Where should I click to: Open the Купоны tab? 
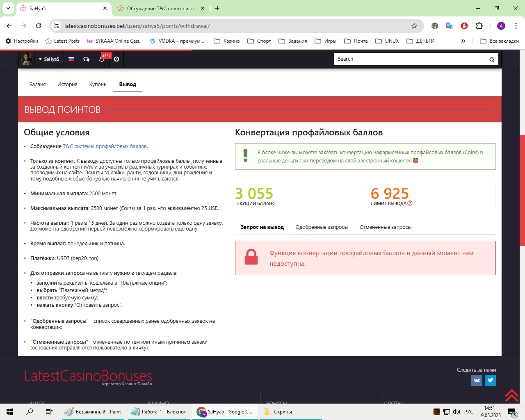(x=98, y=84)
